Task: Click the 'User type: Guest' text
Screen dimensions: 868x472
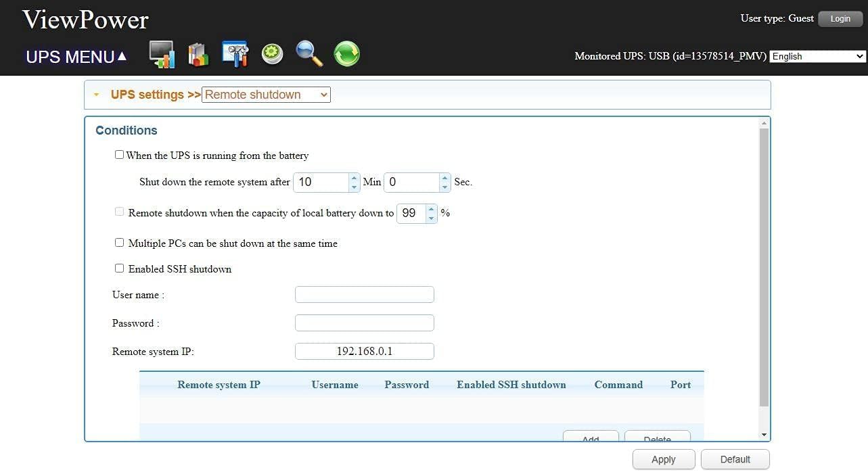Action: tap(777, 18)
